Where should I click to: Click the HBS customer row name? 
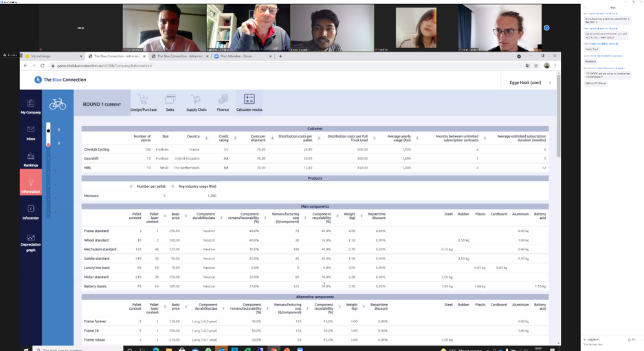click(x=87, y=168)
